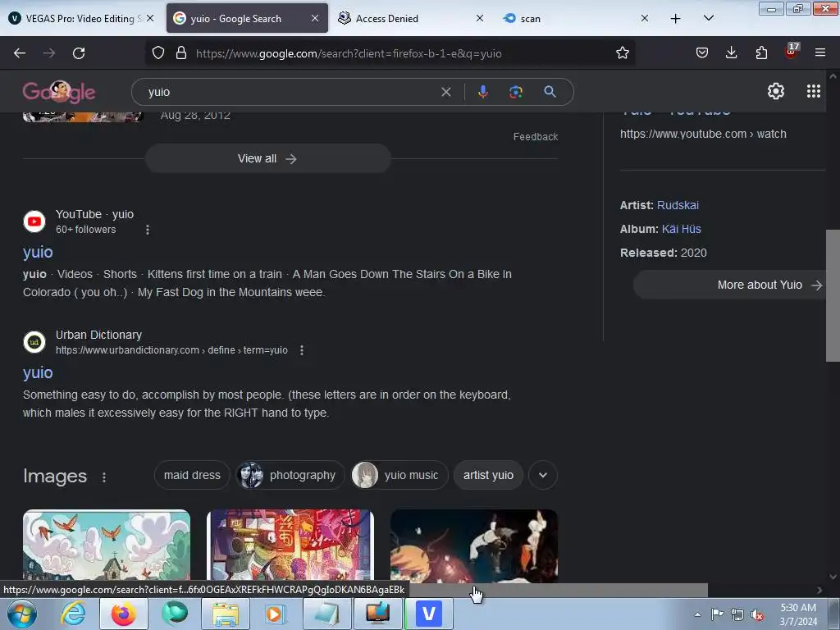Screen dimensions: 840x630
Task: Open Windows Start menu
Action: pos(21,614)
